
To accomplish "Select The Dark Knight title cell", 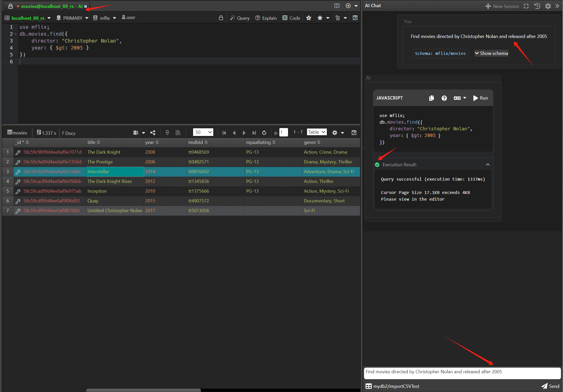I will click(114, 152).
